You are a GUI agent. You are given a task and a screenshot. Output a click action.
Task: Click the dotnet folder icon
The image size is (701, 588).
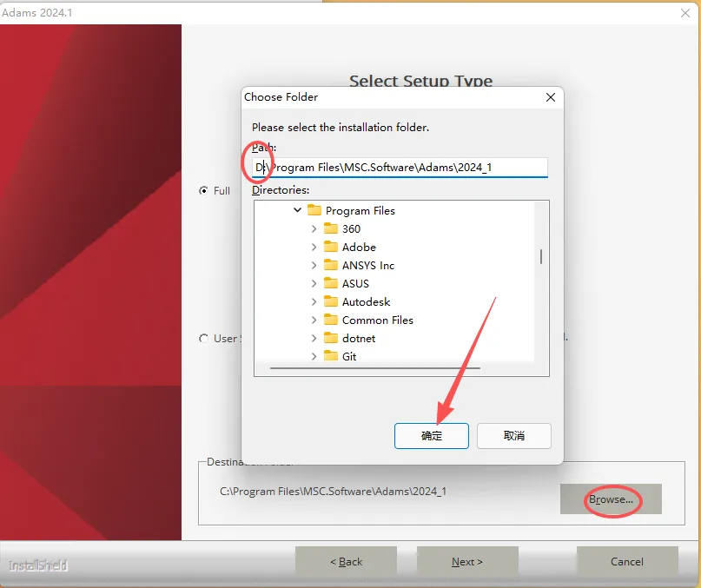(331, 338)
